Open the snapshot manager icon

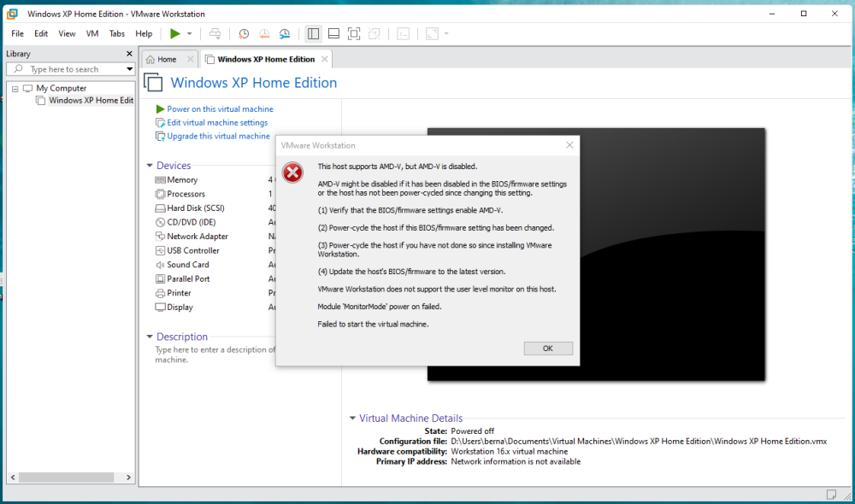(x=285, y=33)
